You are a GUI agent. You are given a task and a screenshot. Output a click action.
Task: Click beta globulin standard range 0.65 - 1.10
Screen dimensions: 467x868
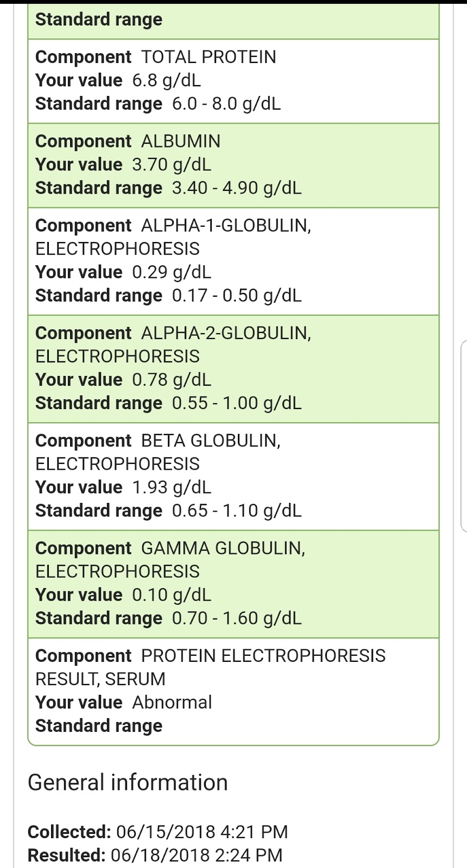236,510
